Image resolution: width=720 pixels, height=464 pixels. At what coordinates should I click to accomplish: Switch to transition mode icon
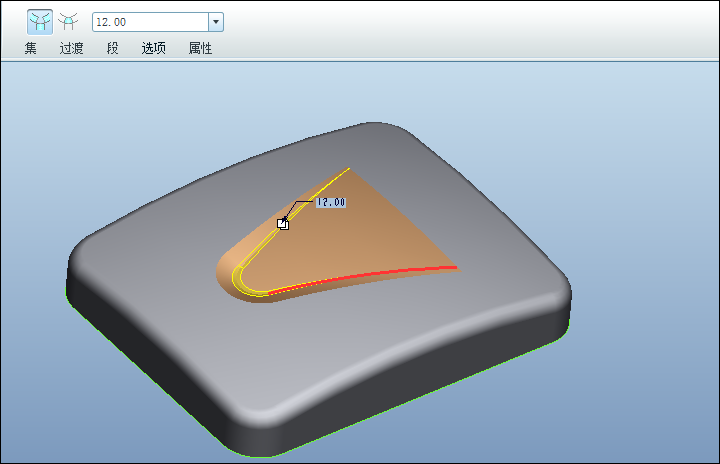[68, 22]
